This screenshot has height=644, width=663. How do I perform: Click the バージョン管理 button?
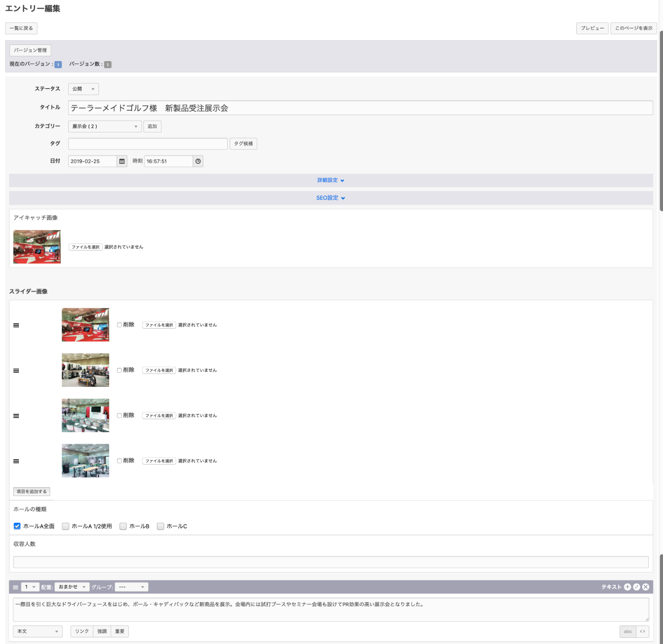[x=30, y=50]
